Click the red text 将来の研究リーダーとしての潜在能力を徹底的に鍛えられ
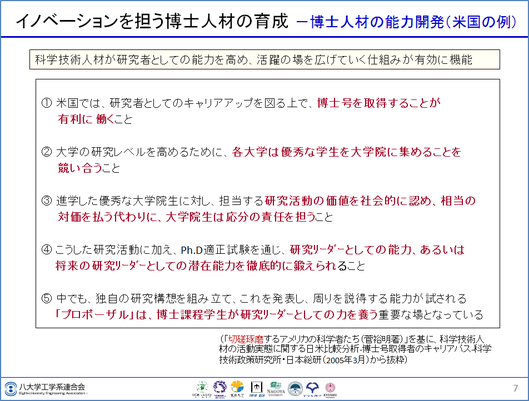 196,266
